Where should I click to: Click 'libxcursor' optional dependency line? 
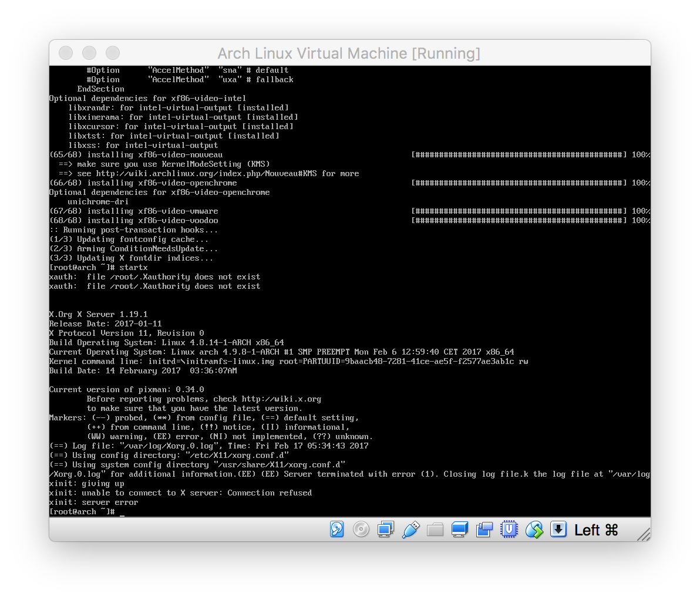(x=180, y=127)
